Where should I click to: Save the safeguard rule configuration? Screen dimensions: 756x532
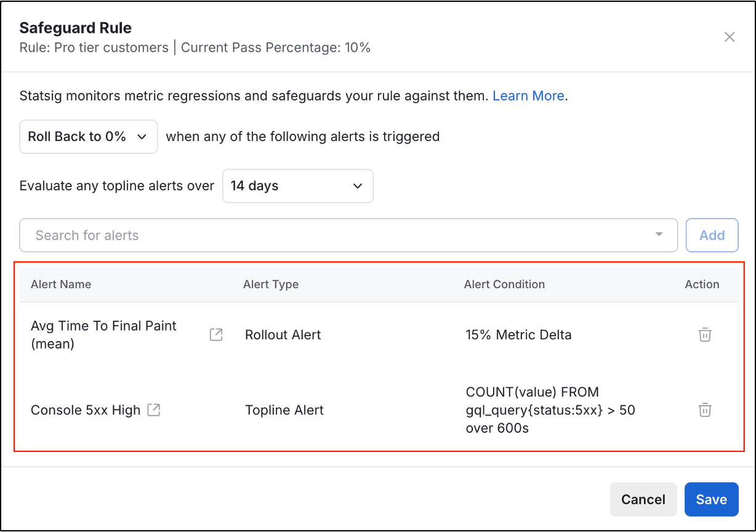[711, 499]
